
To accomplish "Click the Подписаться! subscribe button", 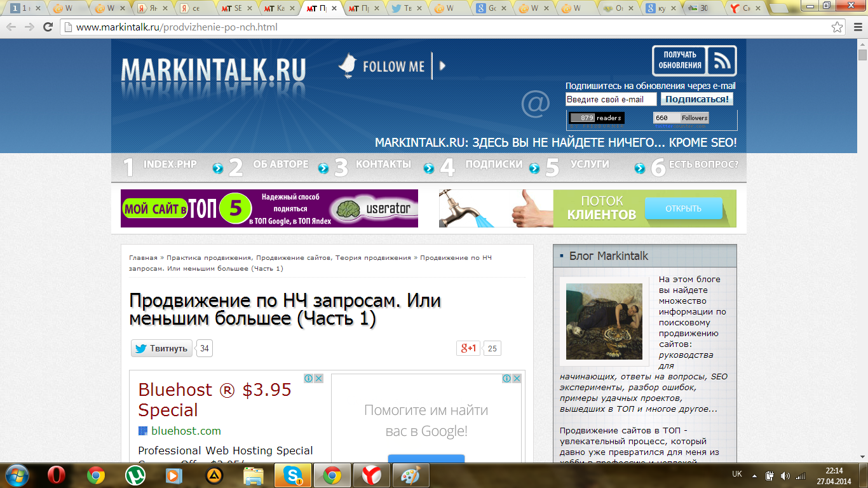I will coord(697,99).
